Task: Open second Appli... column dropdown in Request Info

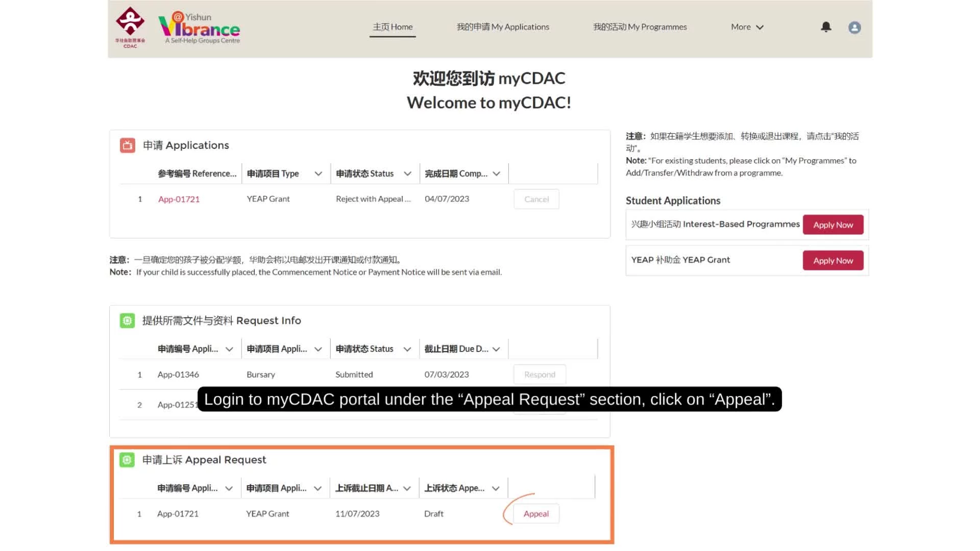Action: (x=318, y=349)
